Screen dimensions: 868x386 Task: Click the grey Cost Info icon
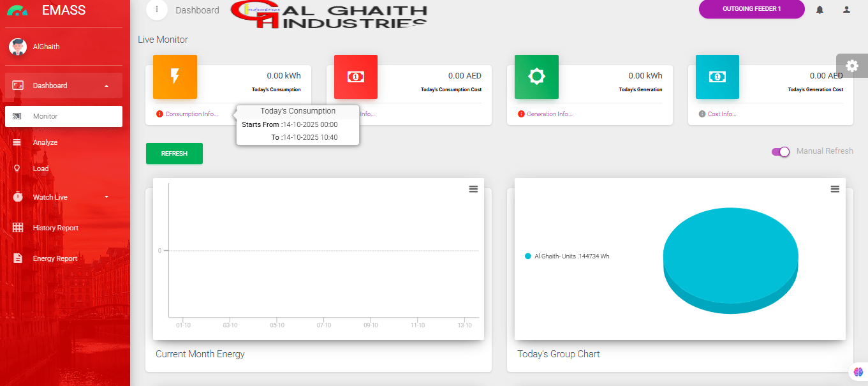(702, 114)
